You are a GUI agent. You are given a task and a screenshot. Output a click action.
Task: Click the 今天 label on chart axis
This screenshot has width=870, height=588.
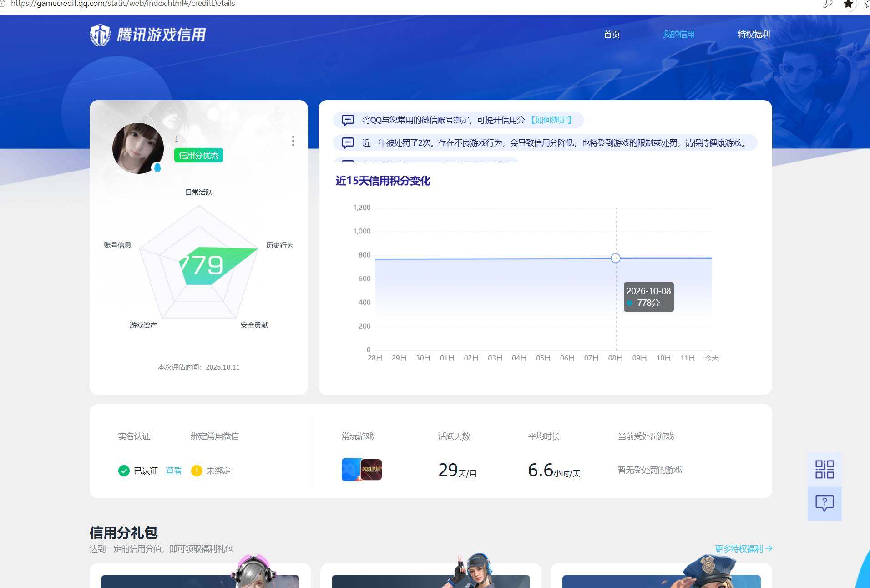click(712, 358)
